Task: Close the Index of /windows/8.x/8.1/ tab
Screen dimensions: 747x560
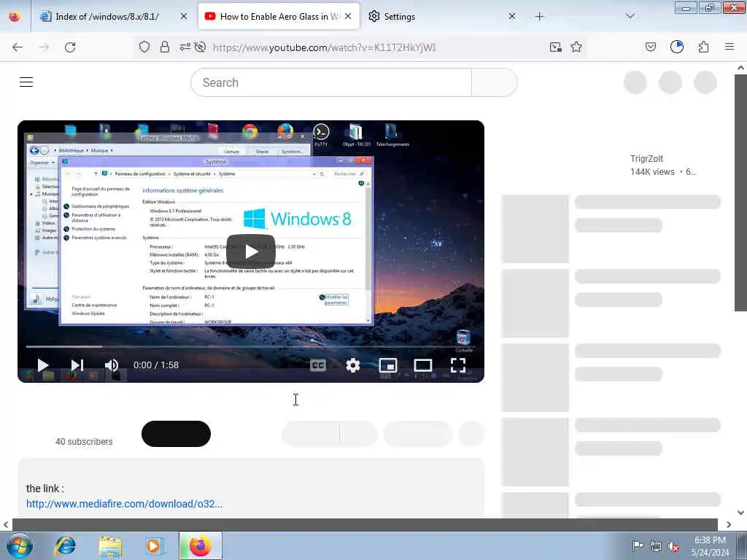Action: click(184, 16)
